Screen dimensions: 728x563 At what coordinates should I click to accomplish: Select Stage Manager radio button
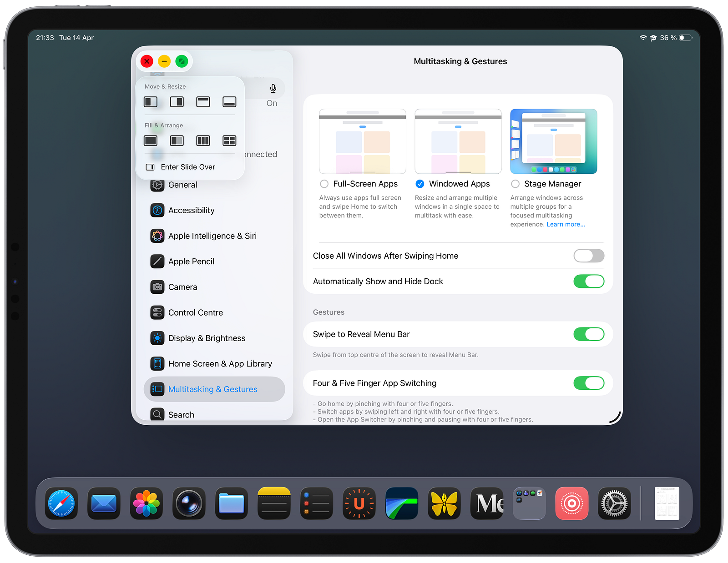(x=515, y=184)
